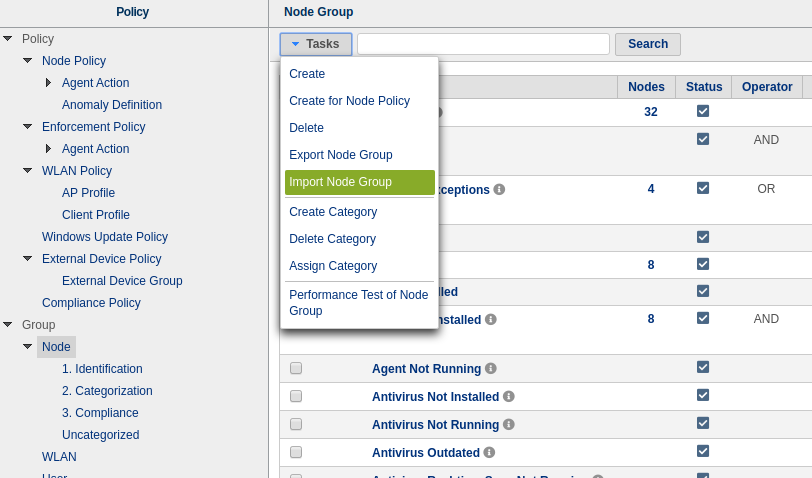This screenshot has height=478, width=812.
Task: Select Export Node Group menu entry
Action: [340, 155]
